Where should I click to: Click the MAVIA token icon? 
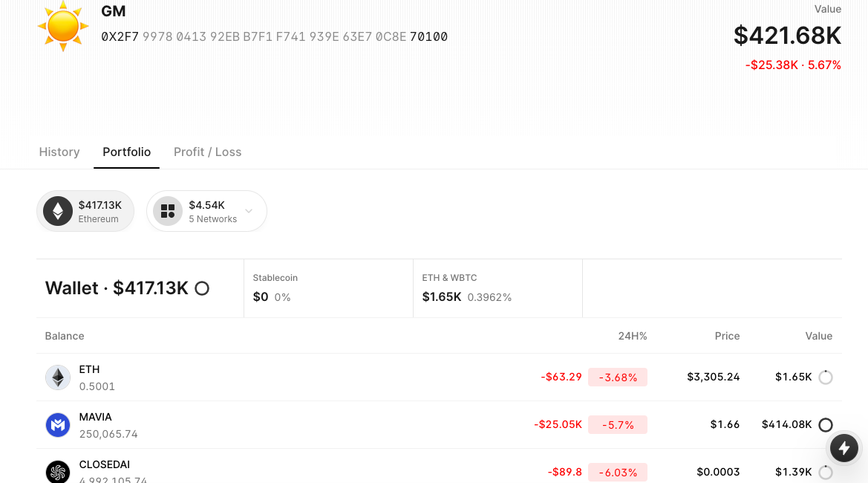[58, 425]
